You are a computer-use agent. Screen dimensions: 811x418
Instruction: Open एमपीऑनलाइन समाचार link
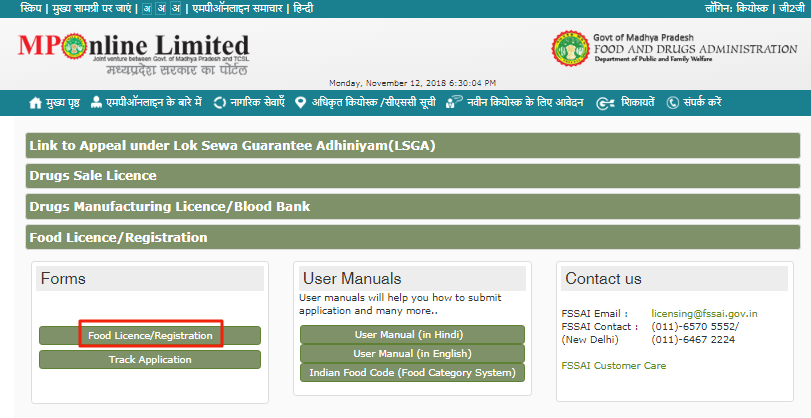(x=237, y=8)
